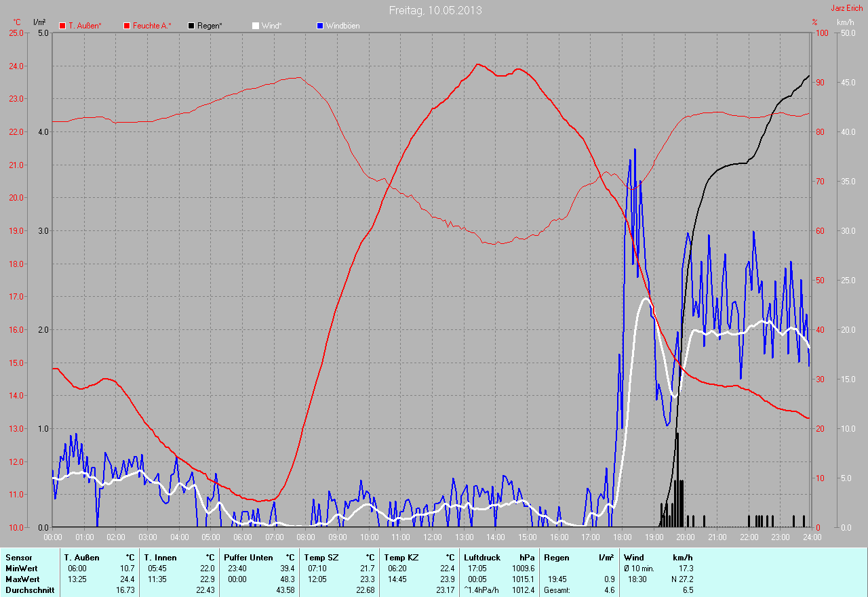Select the blue Windböen legend square
The image size is (868, 597).
pos(320,26)
